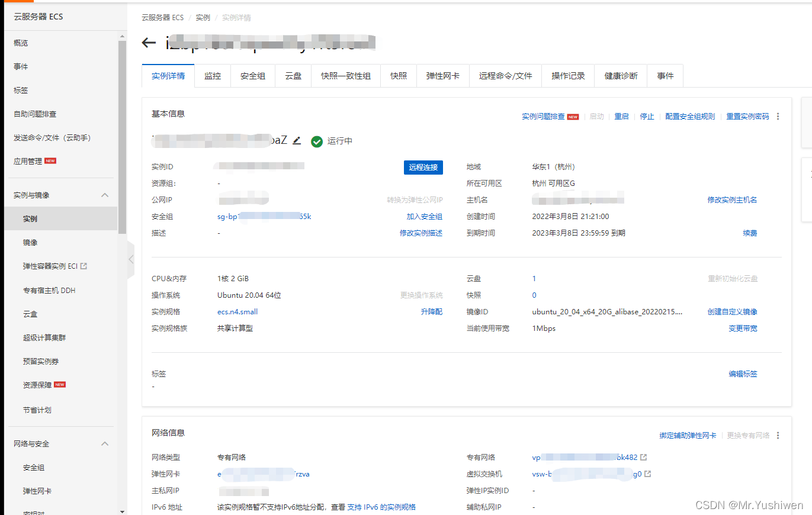
Task: Click 变更带宽 to change bandwidth
Action: coord(743,329)
